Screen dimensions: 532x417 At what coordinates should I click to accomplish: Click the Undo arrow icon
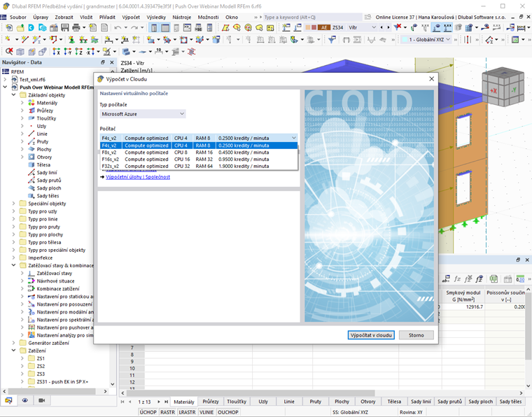(118, 28)
